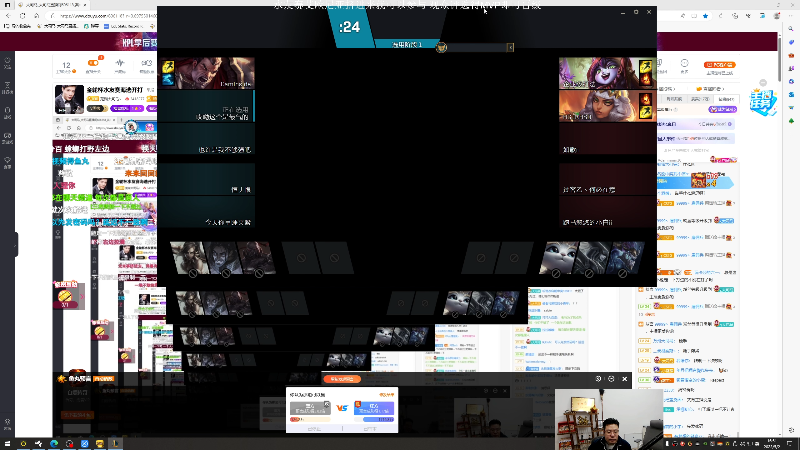Click Darius's Ghost summoner spell icon
This screenshot has width=800, height=450.
168,80
